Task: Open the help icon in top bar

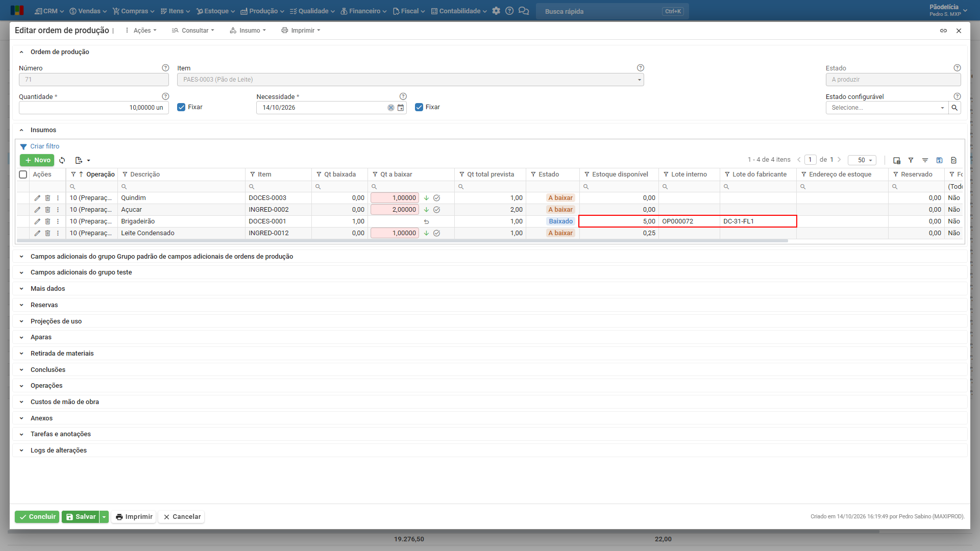Action: 509,11
